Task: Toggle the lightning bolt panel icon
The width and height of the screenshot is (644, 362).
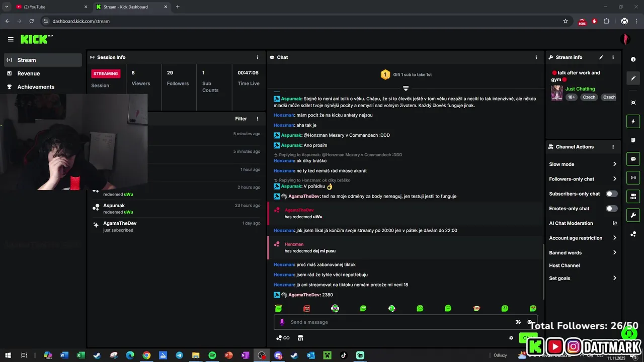Action: click(x=633, y=121)
